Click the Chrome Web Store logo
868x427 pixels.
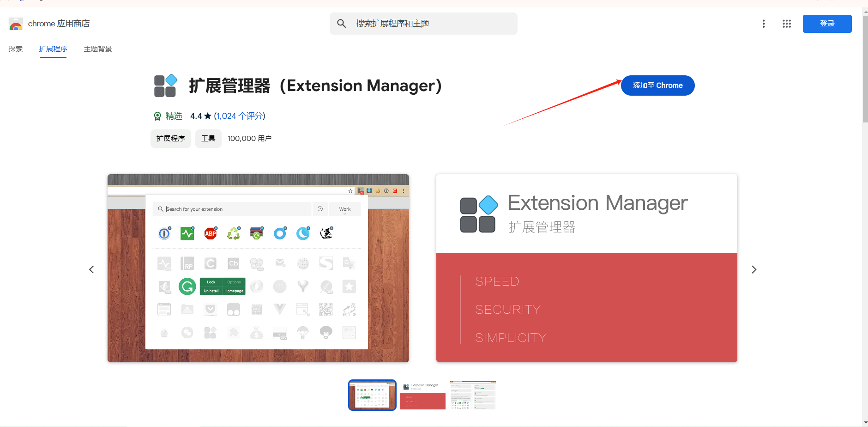(16, 24)
